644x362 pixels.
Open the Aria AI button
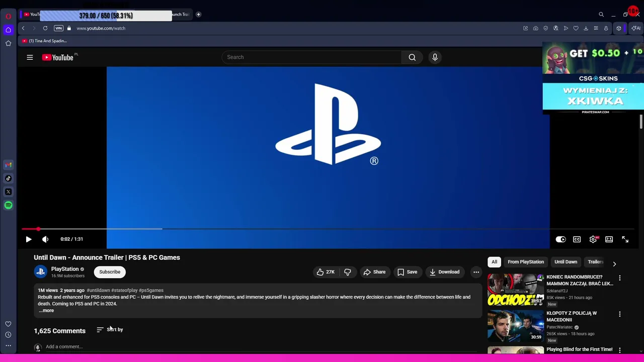click(636, 28)
